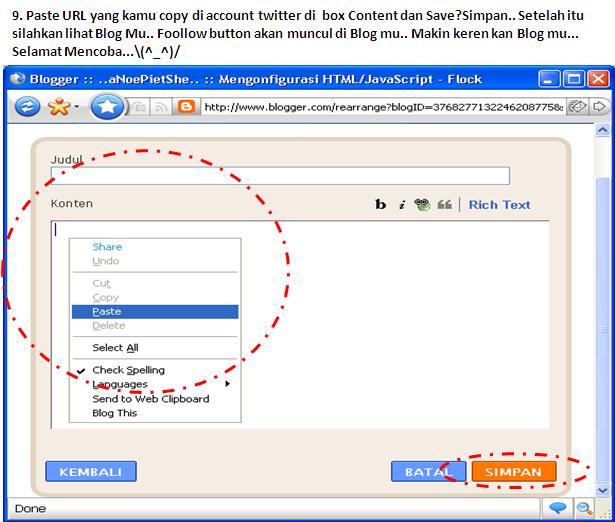
Task: Click the KEMBALI button
Action: tap(91, 471)
